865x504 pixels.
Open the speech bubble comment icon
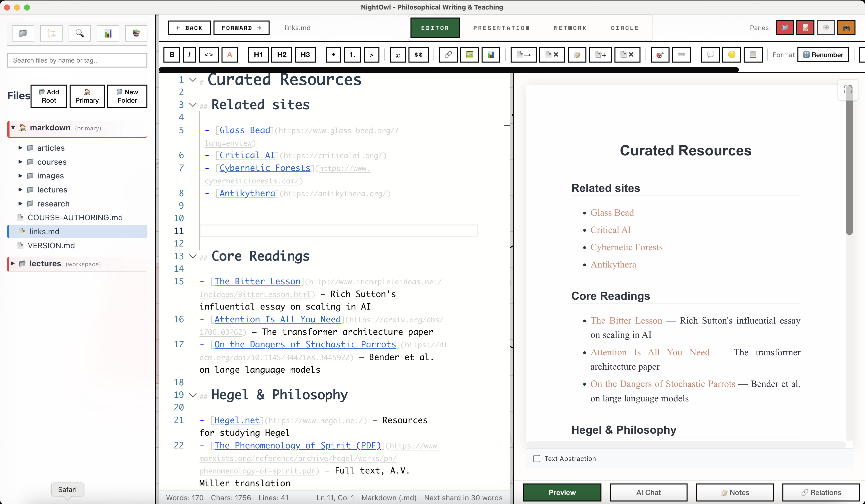pos(710,54)
